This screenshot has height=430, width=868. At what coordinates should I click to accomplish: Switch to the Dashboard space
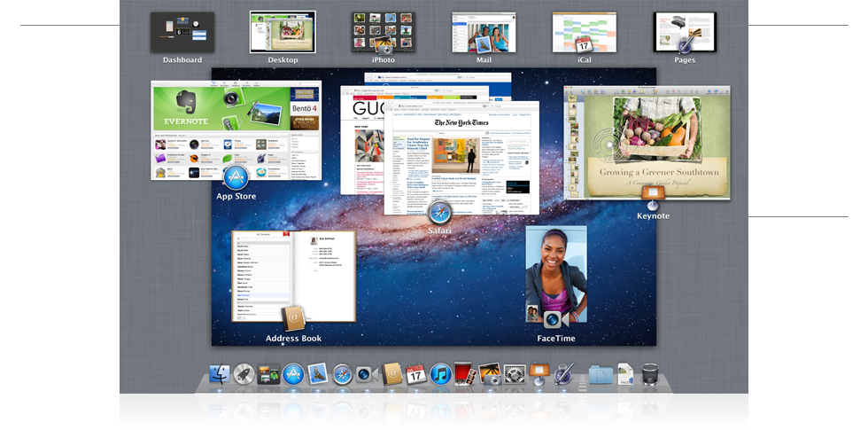tap(182, 33)
